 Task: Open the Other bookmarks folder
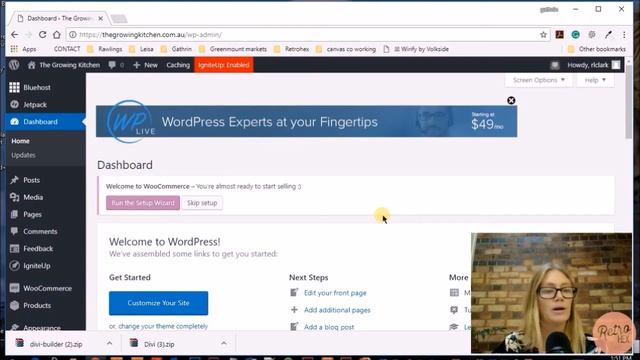pos(597,49)
